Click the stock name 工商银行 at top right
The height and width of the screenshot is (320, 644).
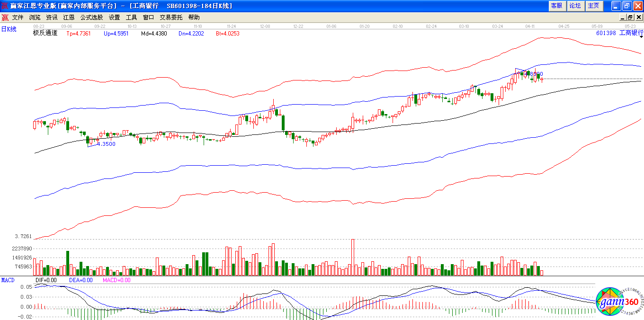[x=632, y=33]
